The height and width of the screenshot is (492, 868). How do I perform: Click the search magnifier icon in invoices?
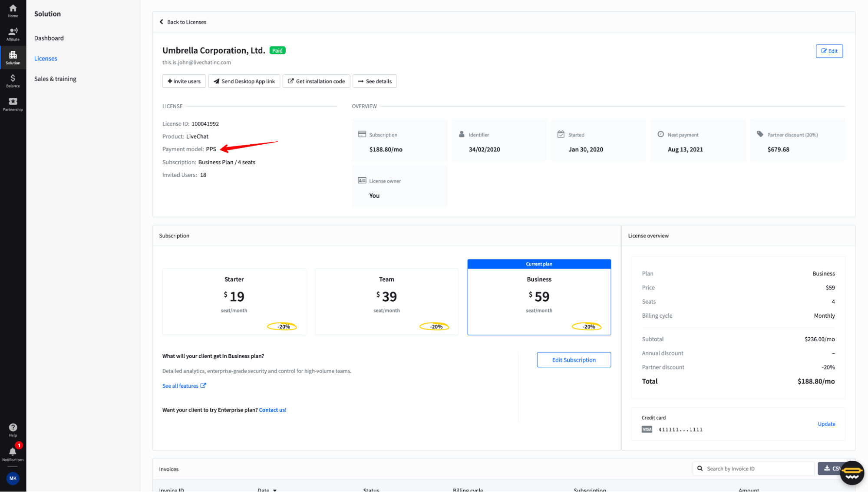(x=700, y=469)
